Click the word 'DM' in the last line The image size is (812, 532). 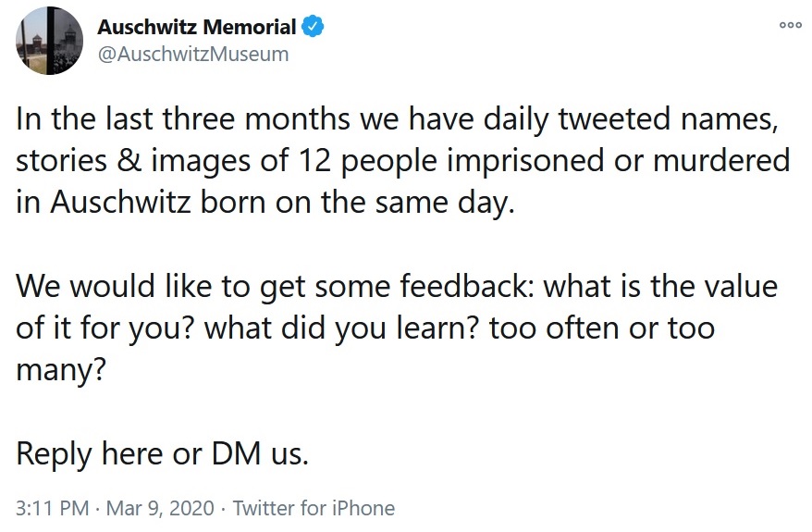tap(236, 453)
